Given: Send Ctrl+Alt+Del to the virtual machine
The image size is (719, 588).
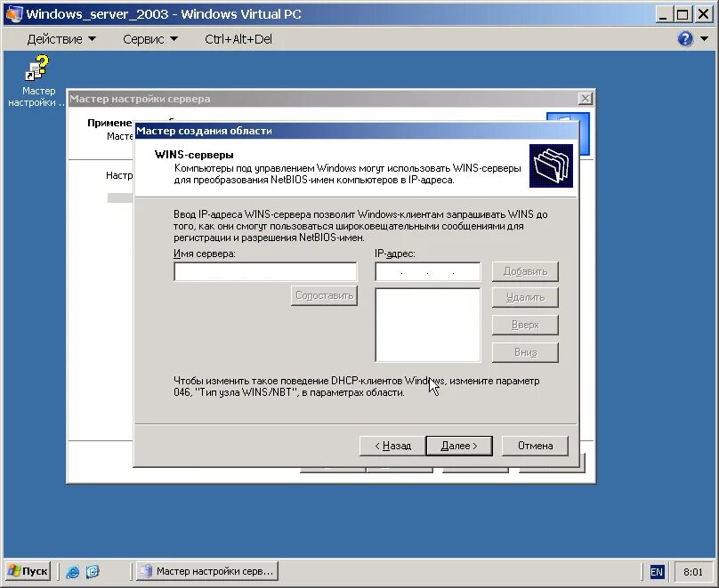Looking at the screenshot, I should click(x=238, y=39).
